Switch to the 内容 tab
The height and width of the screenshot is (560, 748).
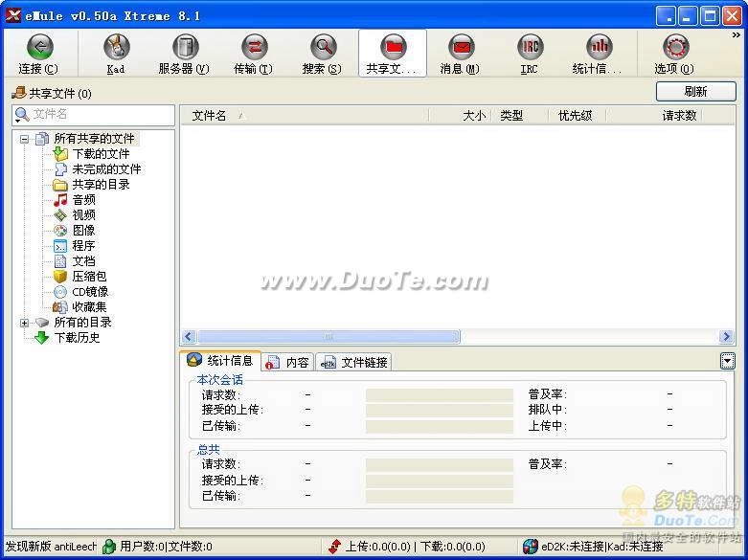coord(288,363)
